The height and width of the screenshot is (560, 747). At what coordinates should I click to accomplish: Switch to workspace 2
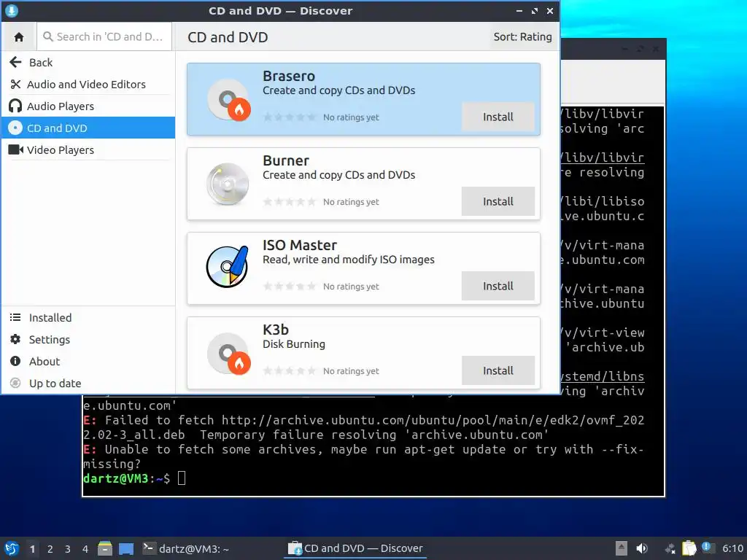click(x=50, y=549)
